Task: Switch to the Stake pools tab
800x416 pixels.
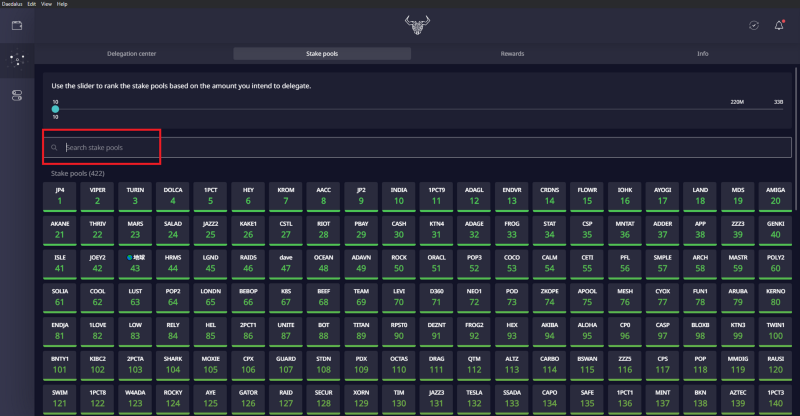Action: (322, 54)
